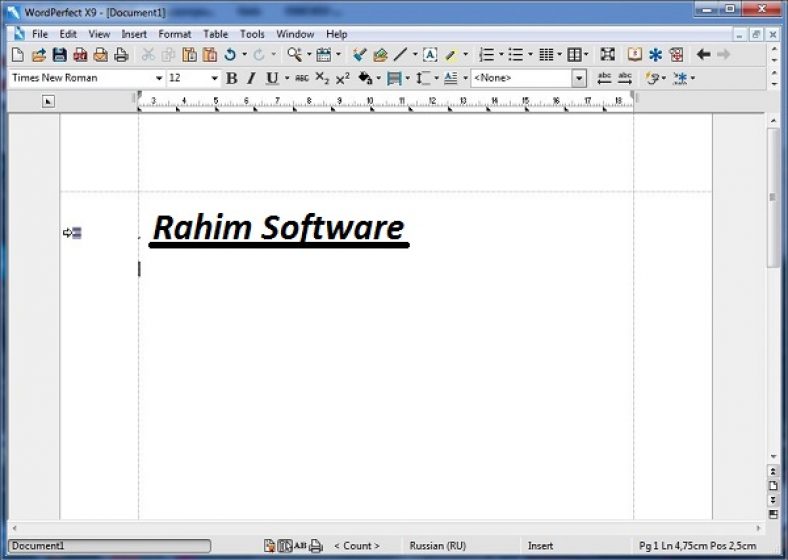Image resolution: width=788 pixels, height=560 pixels.
Task: Click the Pg 1 Ln 4,75cm position display
Action: [698, 545]
